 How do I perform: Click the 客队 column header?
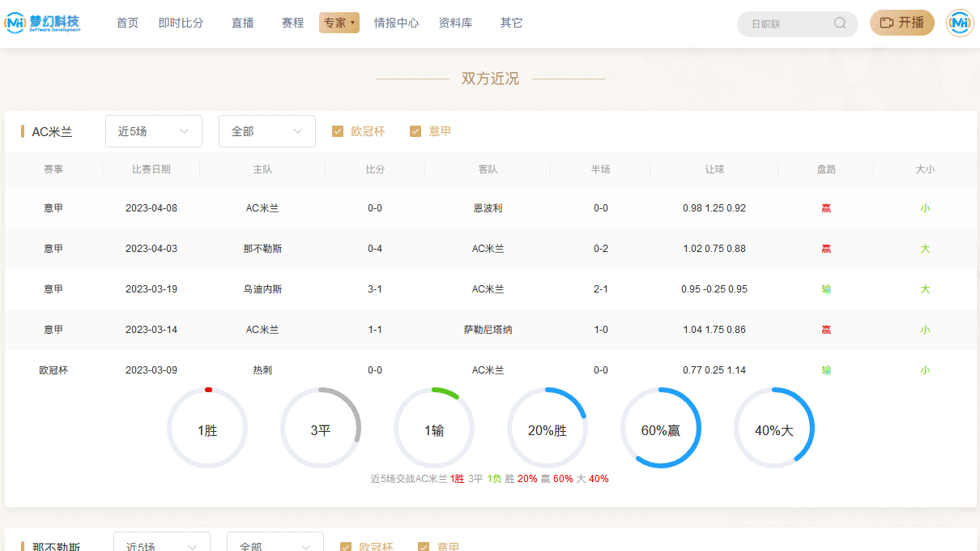coord(488,169)
